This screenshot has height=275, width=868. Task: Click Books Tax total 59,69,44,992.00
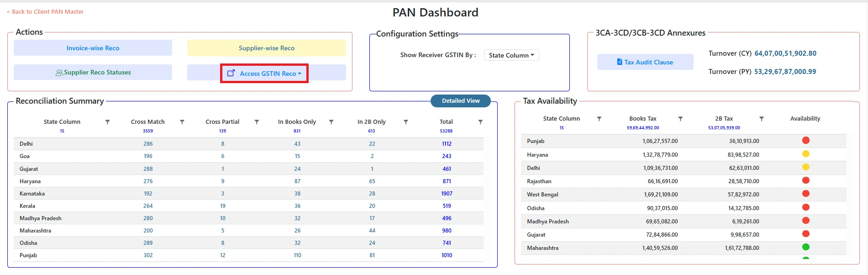point(643,128)
